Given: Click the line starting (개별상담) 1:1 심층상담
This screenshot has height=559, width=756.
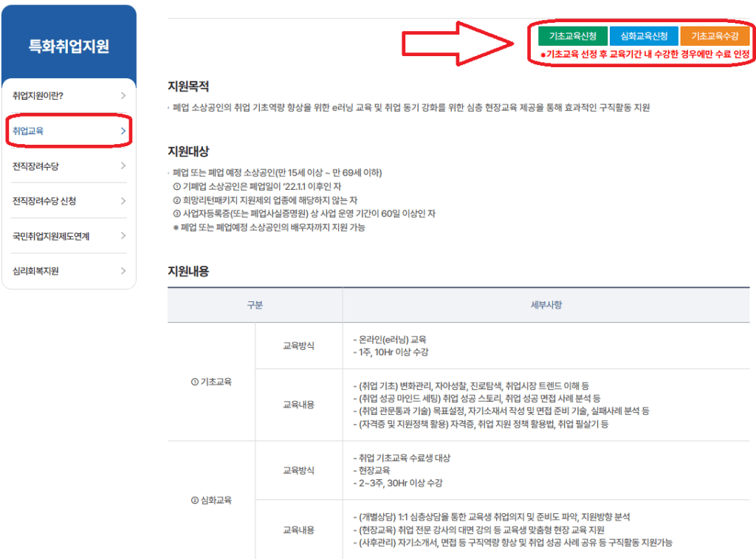Looking at the screenshot, I should tap(491, 517).
